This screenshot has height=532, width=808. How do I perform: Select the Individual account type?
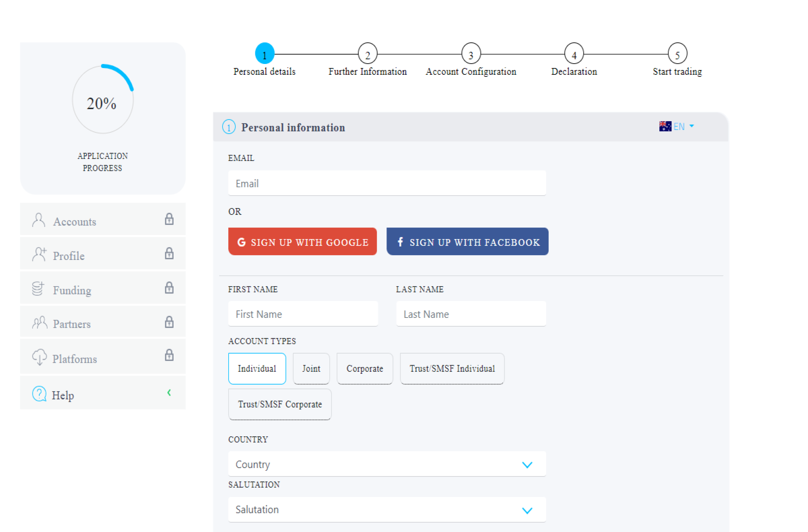[x=257, y=368]
